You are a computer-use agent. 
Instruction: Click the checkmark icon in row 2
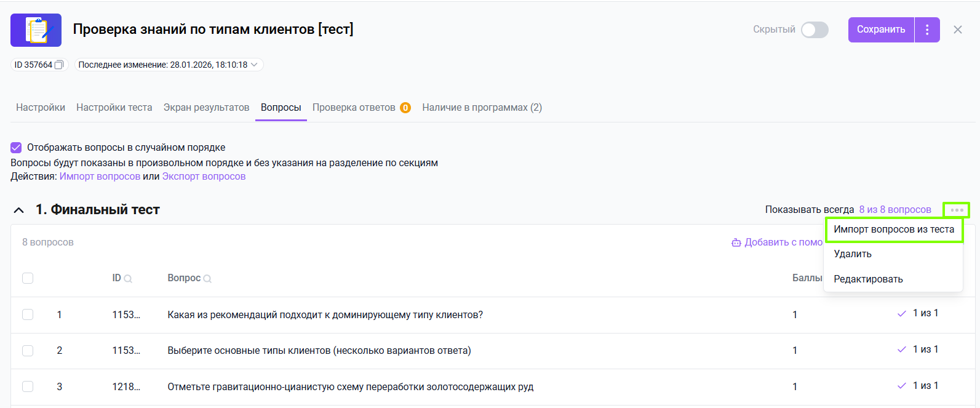(x=902, y=350)
